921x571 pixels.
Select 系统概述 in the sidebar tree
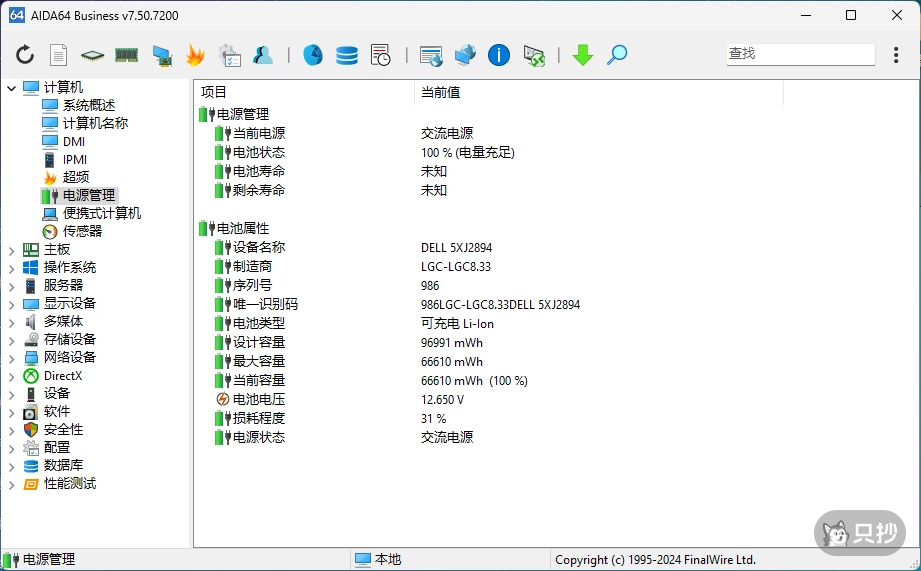coord(88,105)
